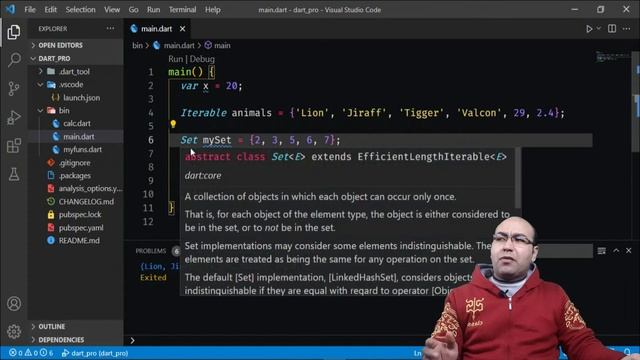Open the Help menu

tap(213, 9)
